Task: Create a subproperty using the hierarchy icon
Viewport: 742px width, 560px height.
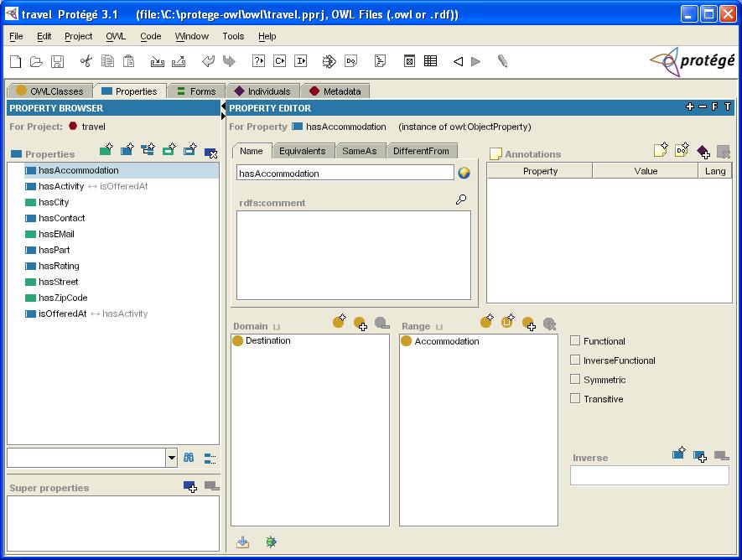Action: (148, 150)
